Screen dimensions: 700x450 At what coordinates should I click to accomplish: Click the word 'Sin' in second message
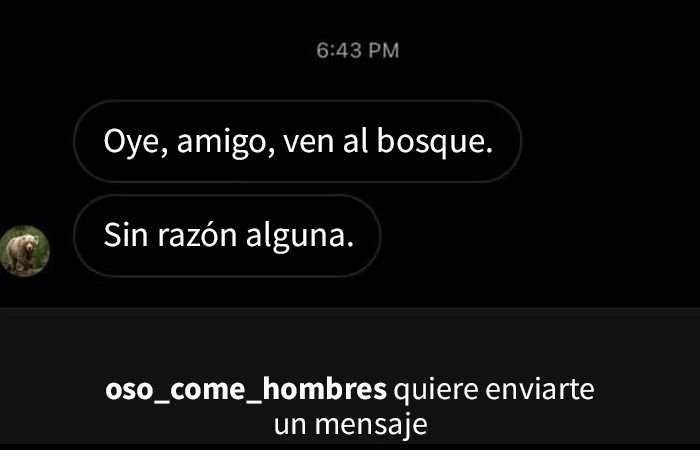pyautogui.click(x=125, y=235)
